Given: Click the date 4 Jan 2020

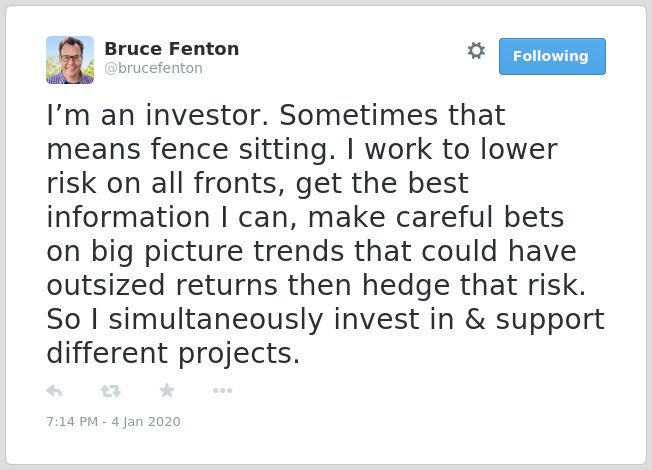Looking at the screenshot, I should click(x=146, y=421).
